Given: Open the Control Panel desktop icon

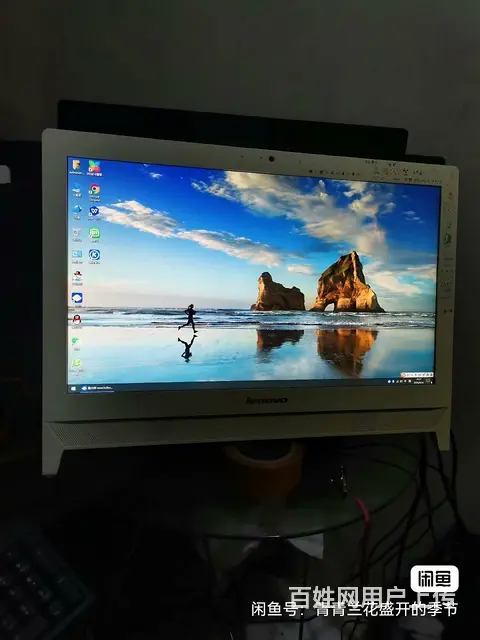Looking at the screenshot, I should coord(77,256).
